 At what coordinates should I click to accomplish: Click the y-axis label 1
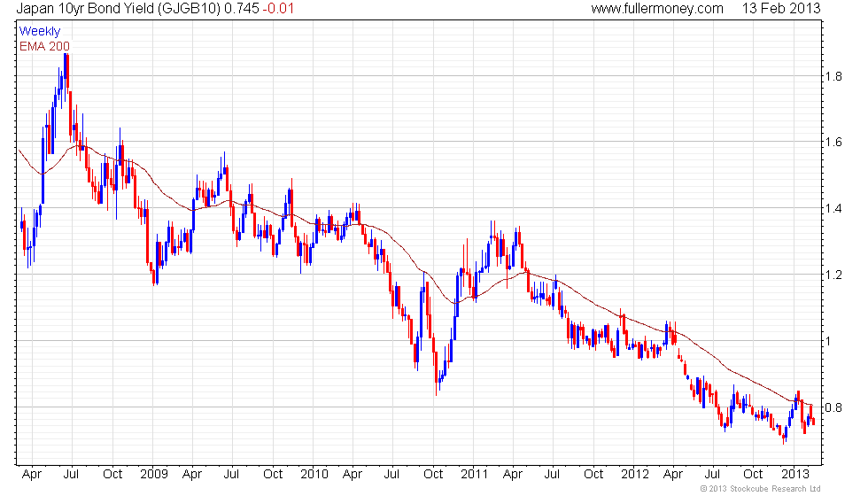(828, 341)
